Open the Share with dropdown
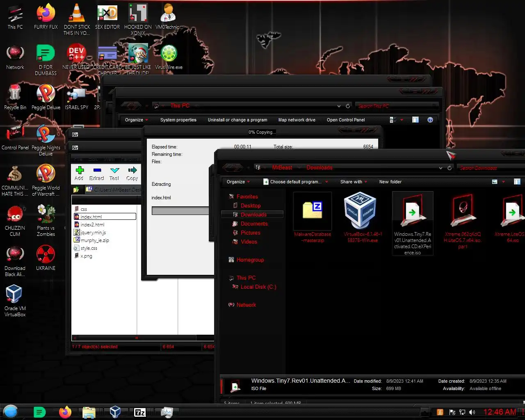The height and width of the screenshot is (420, 525). coord(354,182)
